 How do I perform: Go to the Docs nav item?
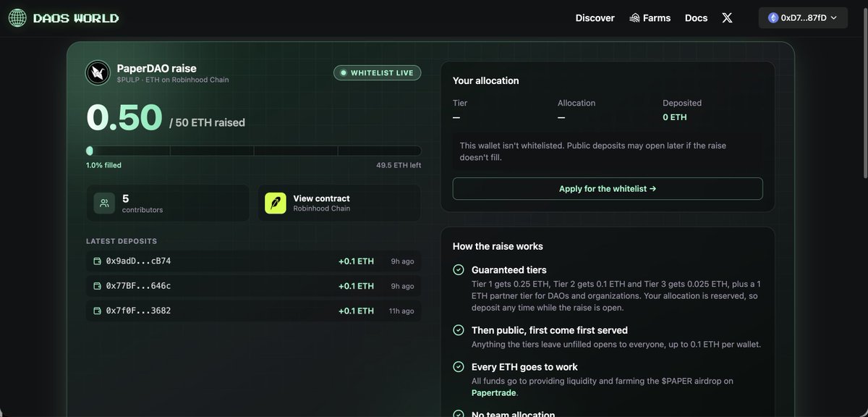click(x=697, y=18)
